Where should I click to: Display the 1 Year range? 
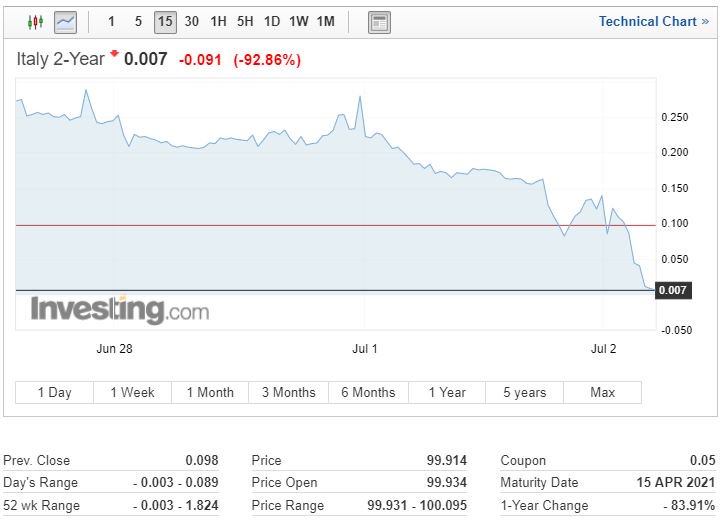[x=447, y=392]
